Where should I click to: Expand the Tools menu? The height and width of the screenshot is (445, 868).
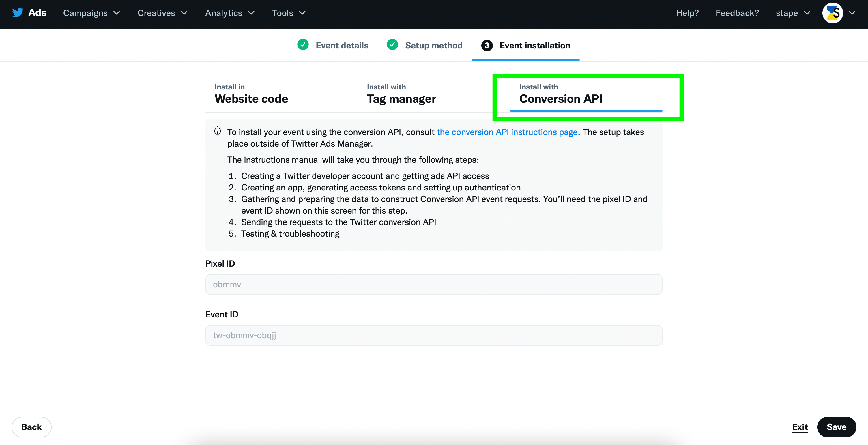click(289, 13)
